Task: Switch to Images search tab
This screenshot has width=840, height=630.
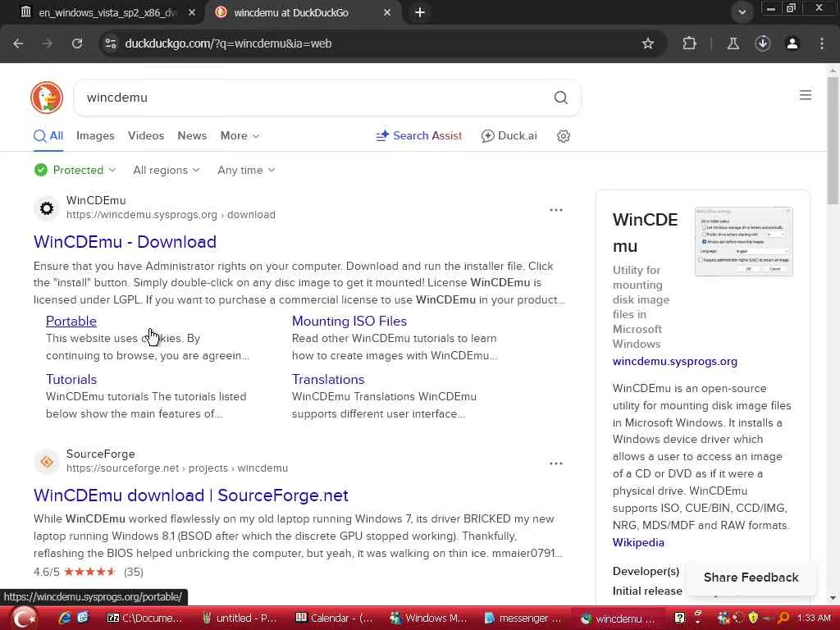Action: (95, 136)
